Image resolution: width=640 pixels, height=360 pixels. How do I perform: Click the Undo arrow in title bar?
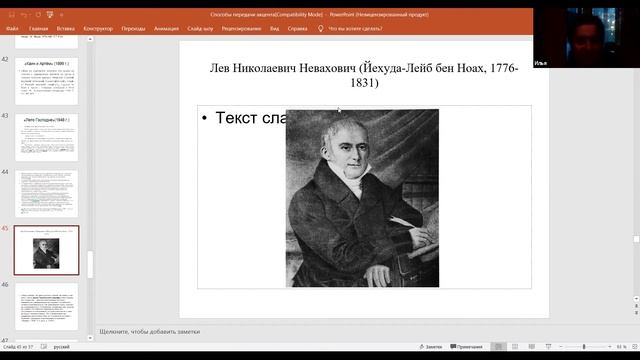(x=24, y=15)
